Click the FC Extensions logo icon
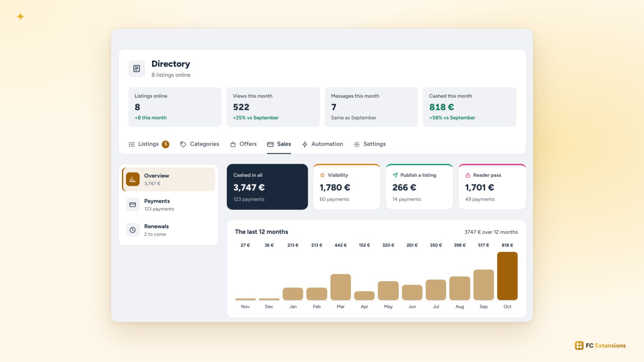The image size is (644, 362). 579,346
